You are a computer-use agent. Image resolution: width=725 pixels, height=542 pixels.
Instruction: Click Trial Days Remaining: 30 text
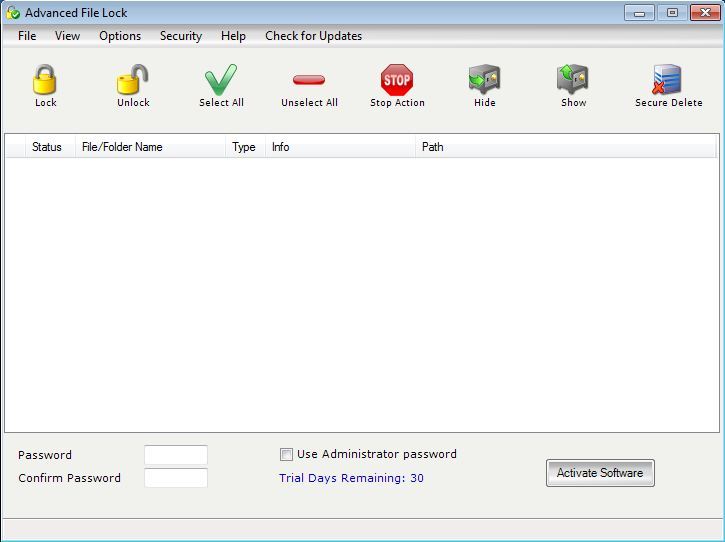(351, 478)
